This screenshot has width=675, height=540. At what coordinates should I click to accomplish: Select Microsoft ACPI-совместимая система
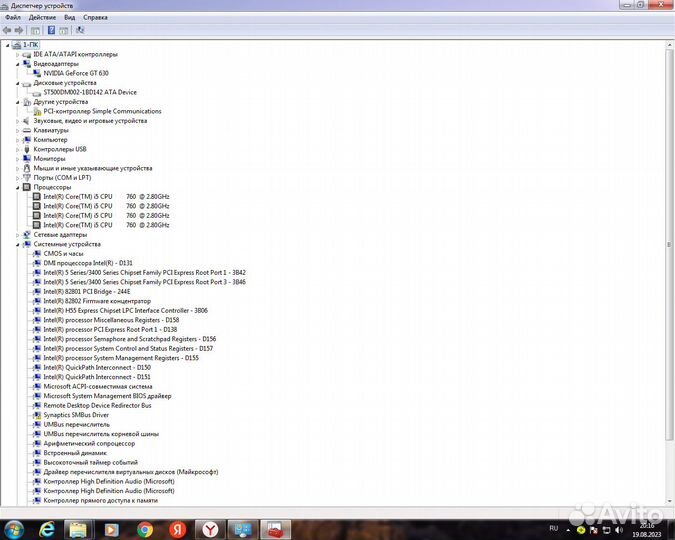(x=98, y=387)
